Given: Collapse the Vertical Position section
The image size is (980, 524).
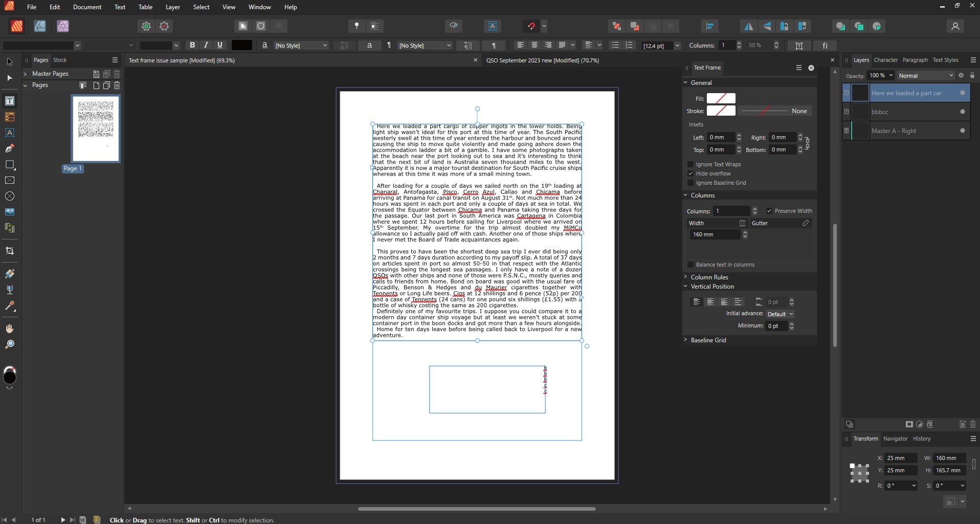Looking at the screenshot, I should (685, 287).
